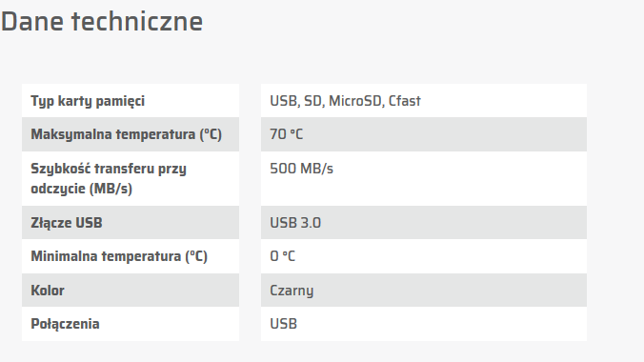644x362 pixels.
Task: Click the 'Cfast' word in card types
Action: 405,101
